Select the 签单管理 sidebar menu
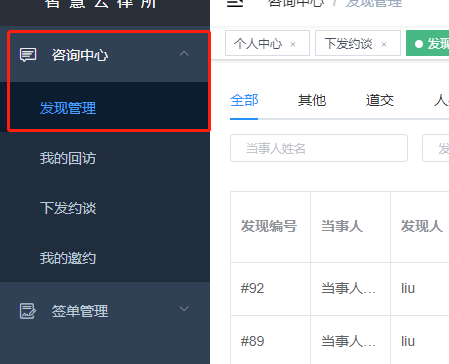Viewport: 449px width, 364px height. tap(105, 311)
